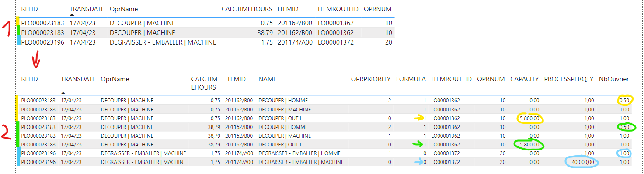Sort lower table by OprName header
The height and width of the screenshot is (174, 644).
(115, 79)
